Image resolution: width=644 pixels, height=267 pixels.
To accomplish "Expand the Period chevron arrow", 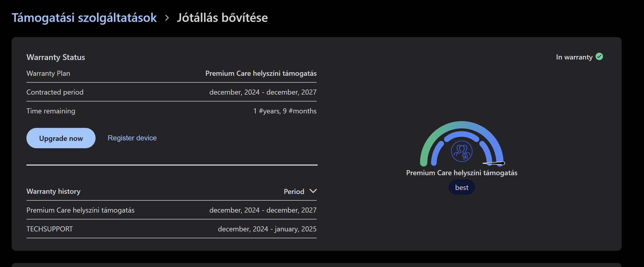I will click(x=313, y=191).
